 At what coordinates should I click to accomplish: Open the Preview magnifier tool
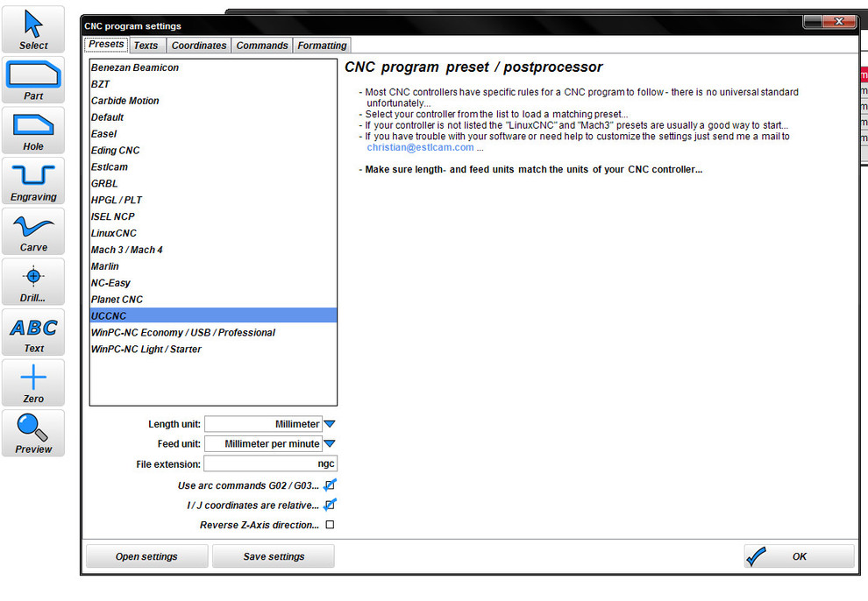pyautogui.click(x=33, y=434)
